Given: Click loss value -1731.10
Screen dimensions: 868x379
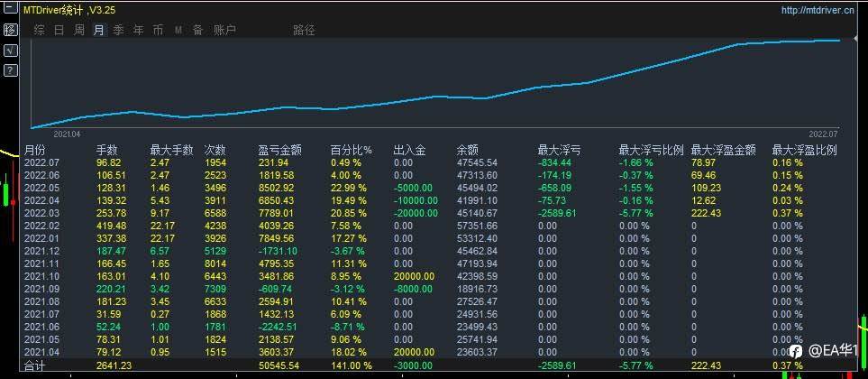Looking at the screenshot, I should point(278,251).
